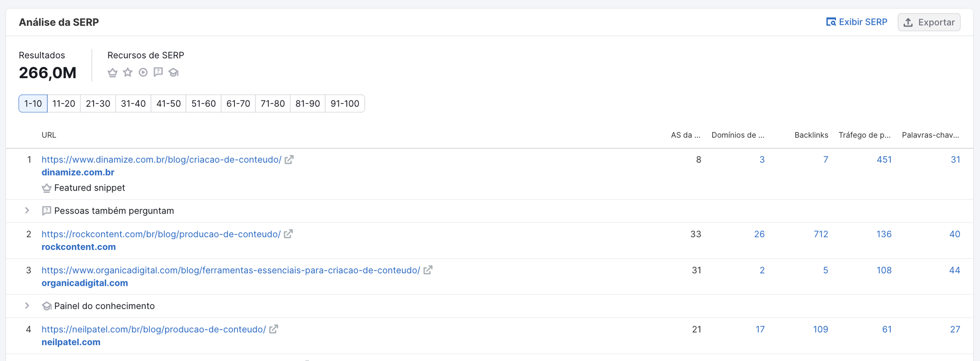
Task: Click authority score 33 for rockcontent
Action: (x=696, y=234)
